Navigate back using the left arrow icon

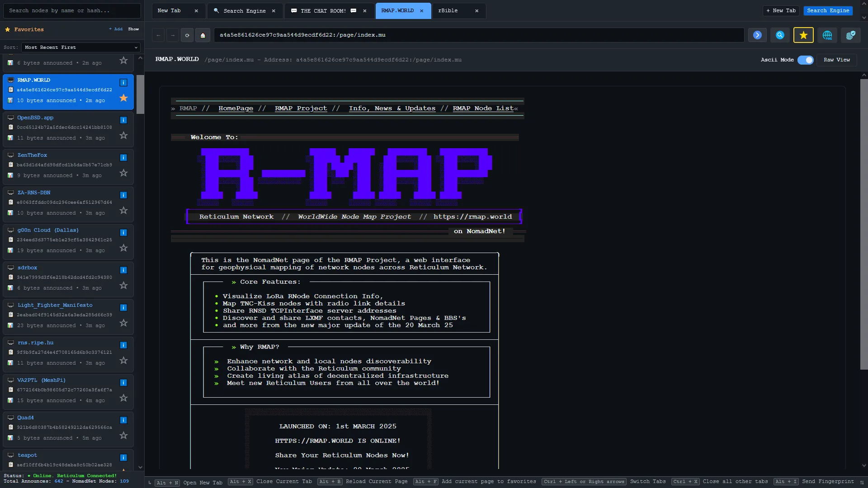158,35
